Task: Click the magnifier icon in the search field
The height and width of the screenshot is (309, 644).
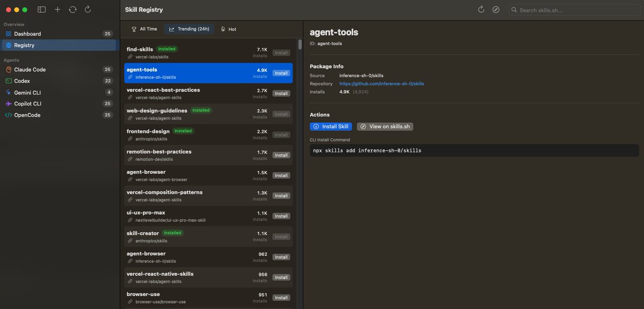Action: pos(514,10)
